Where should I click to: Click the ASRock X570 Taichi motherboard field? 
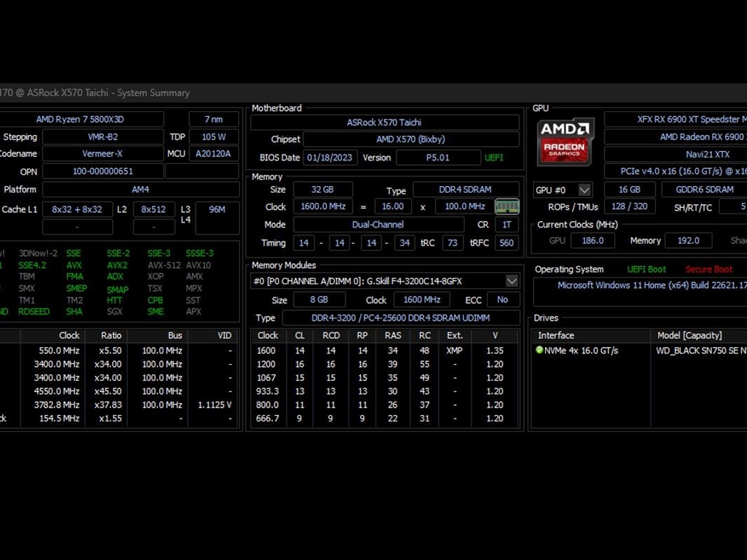click(x=384, y=122)
